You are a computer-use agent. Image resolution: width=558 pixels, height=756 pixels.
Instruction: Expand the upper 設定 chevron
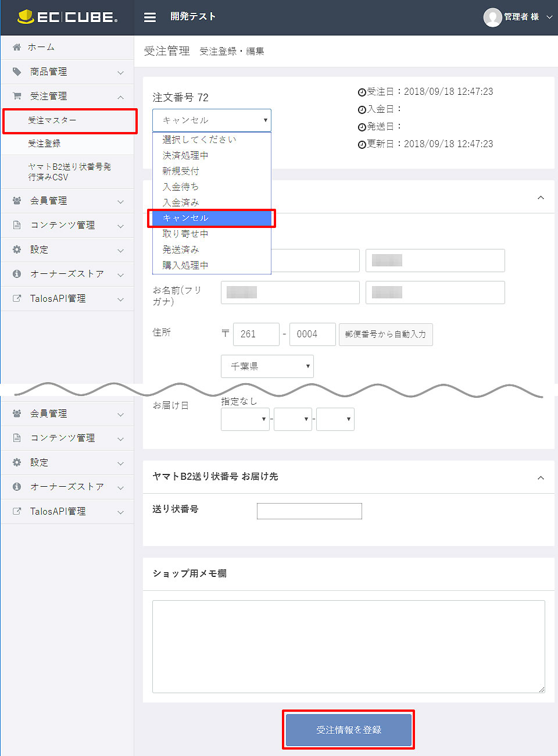(x=120, y=251)
